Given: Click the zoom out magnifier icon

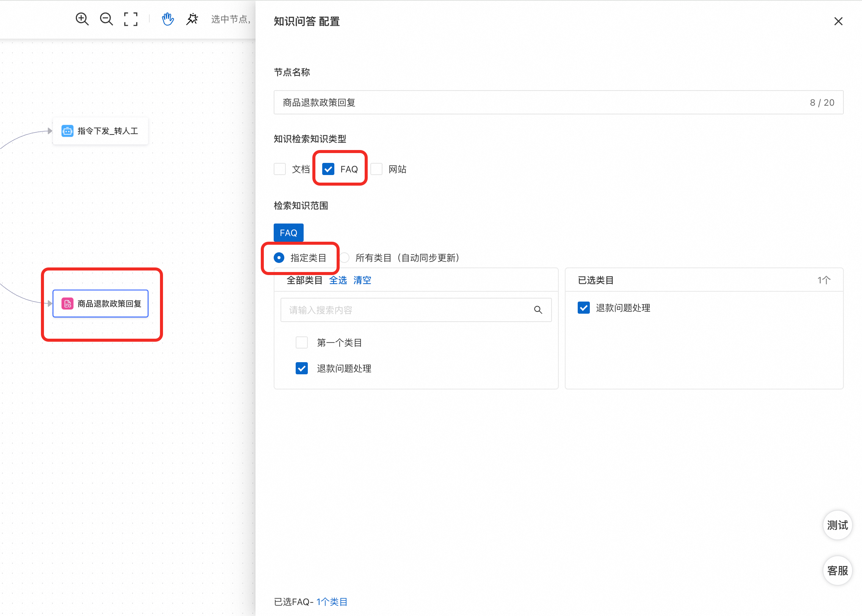Looking at the screenshot, I should (x=106, y=19).
